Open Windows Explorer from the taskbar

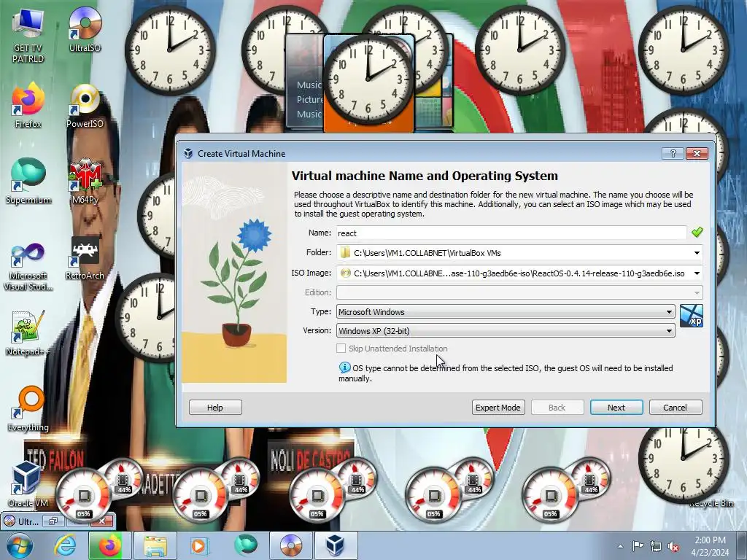point(155,545)
